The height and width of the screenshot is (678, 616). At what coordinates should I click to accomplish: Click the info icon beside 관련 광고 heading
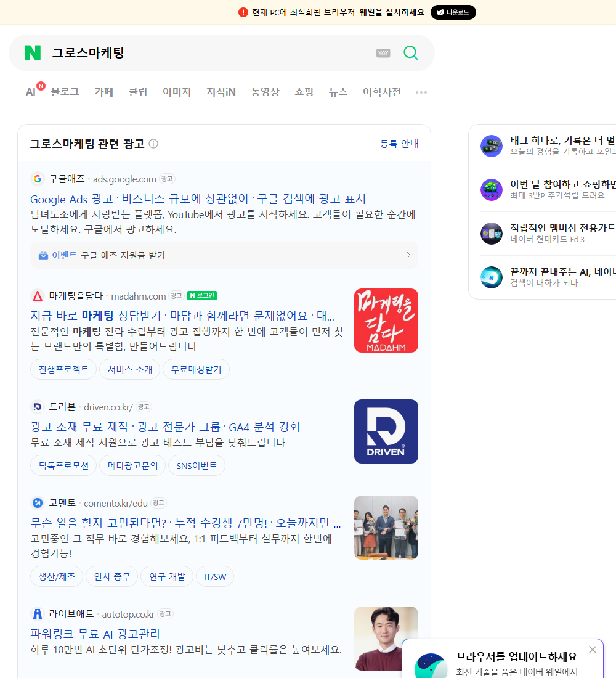point(153,144)
